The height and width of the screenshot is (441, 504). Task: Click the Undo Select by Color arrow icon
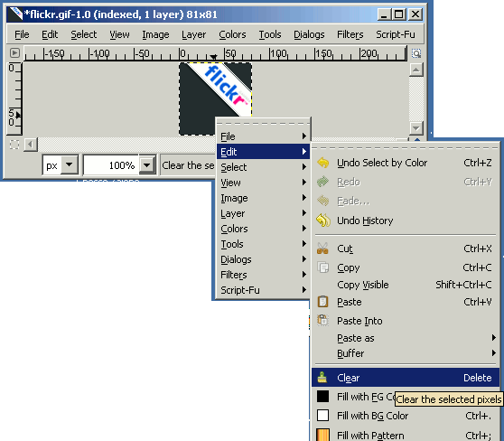point(323,163)
